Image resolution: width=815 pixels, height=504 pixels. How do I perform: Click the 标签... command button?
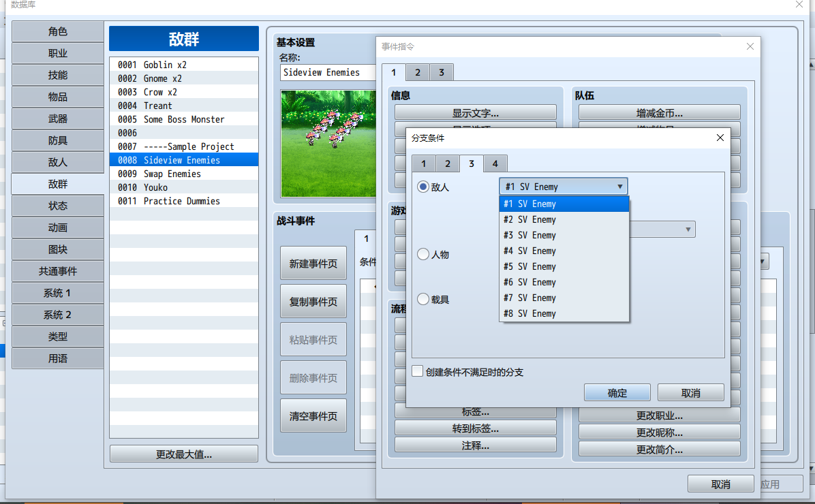475,413
